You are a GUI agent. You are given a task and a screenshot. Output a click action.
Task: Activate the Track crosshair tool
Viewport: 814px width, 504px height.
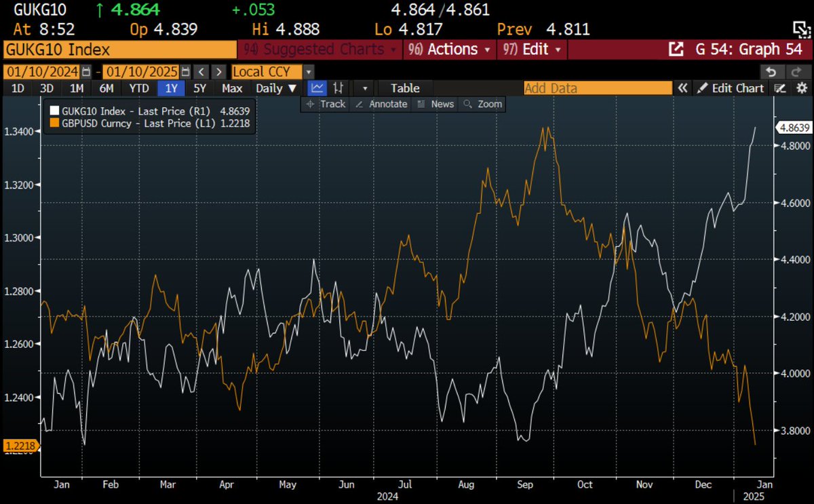pos(326,104)
